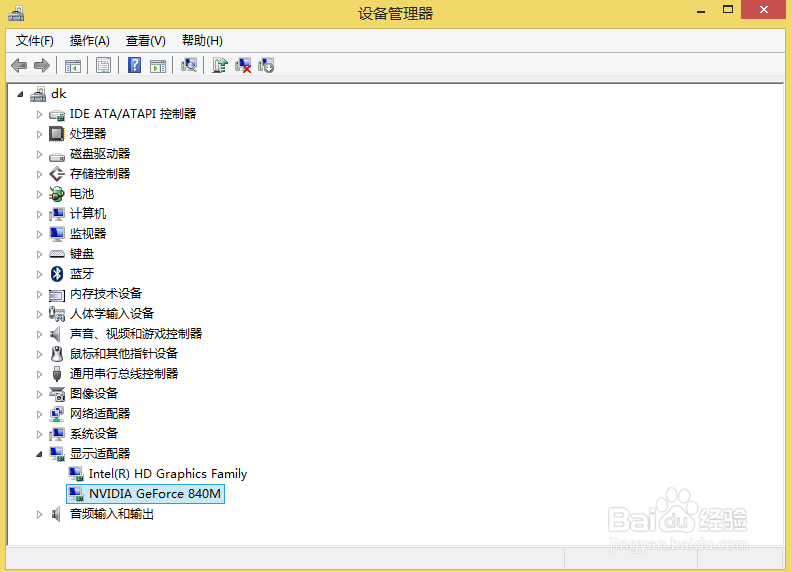Select the 存储控制器 label

100,174
